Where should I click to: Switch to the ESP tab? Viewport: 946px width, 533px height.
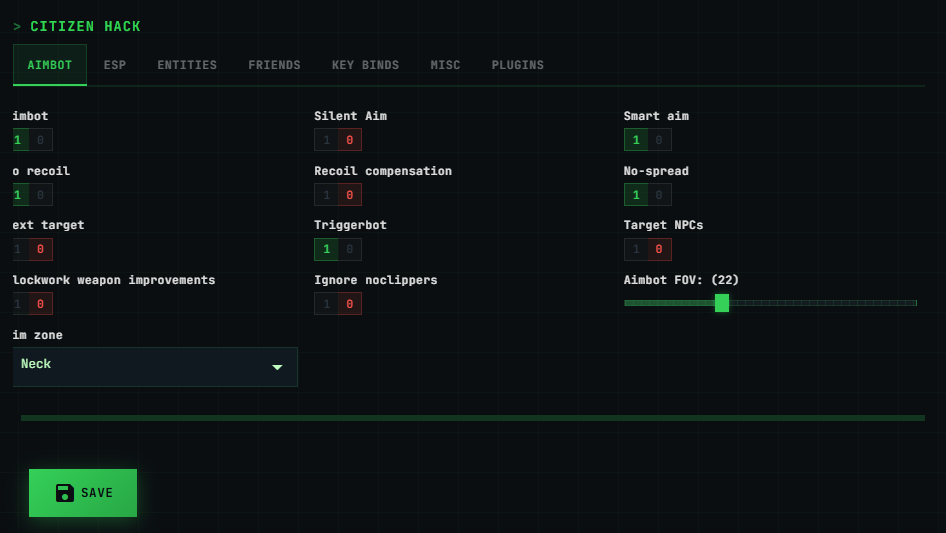click(115, 65)
